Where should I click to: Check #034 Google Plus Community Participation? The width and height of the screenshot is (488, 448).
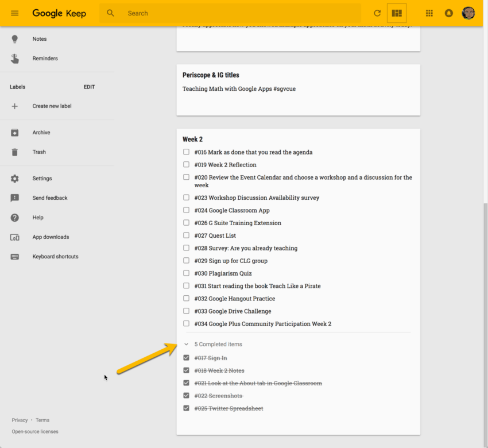pos(186,323)
